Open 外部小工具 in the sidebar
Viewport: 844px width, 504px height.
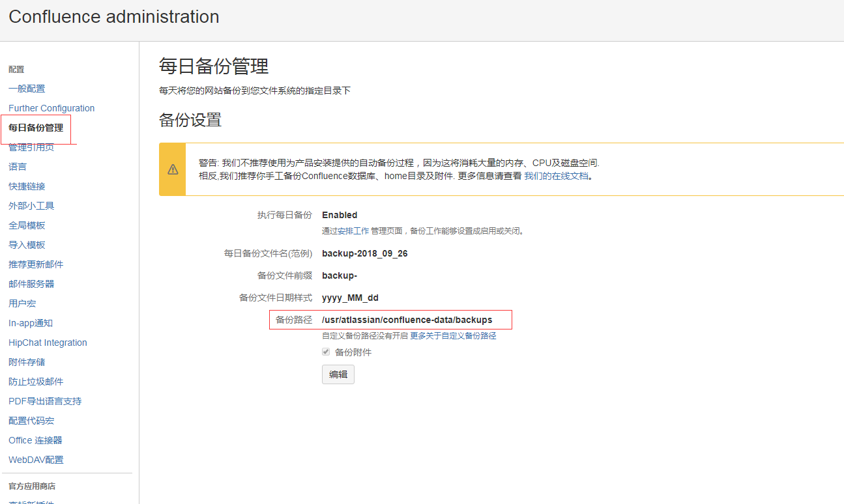point(31,206)
